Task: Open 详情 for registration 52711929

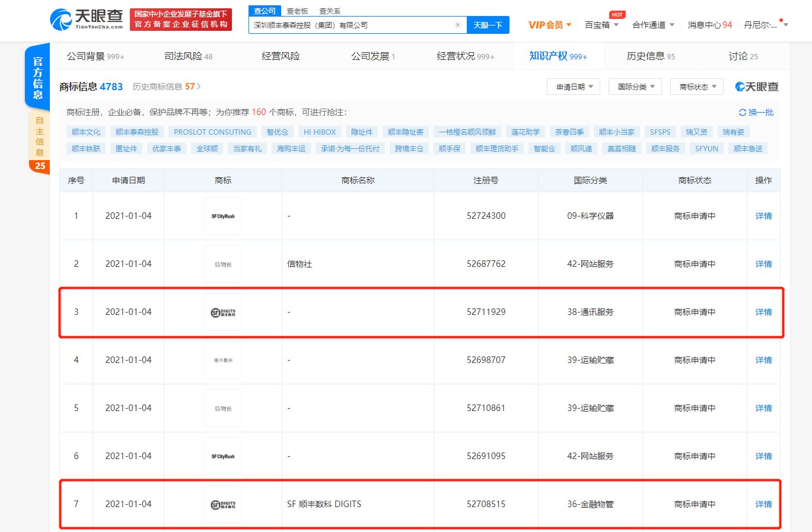Action: (763, 312)
